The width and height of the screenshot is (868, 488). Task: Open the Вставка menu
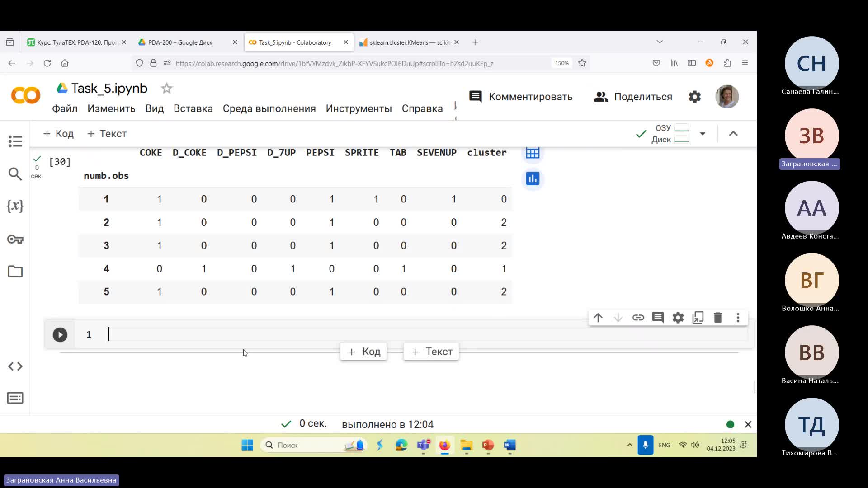[x=193, y=109]
